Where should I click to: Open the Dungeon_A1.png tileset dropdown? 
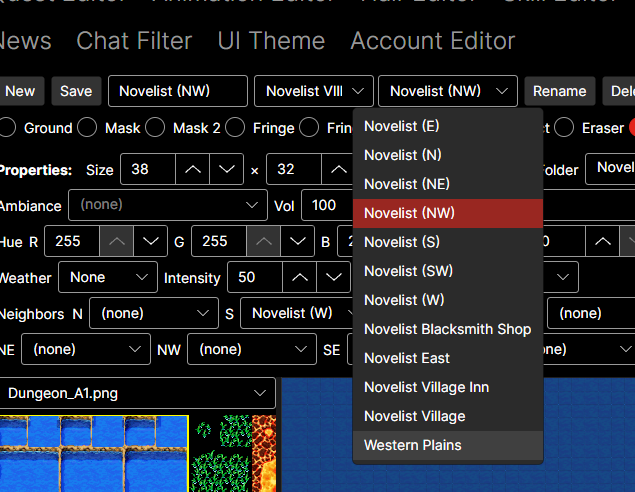(137, 393)
